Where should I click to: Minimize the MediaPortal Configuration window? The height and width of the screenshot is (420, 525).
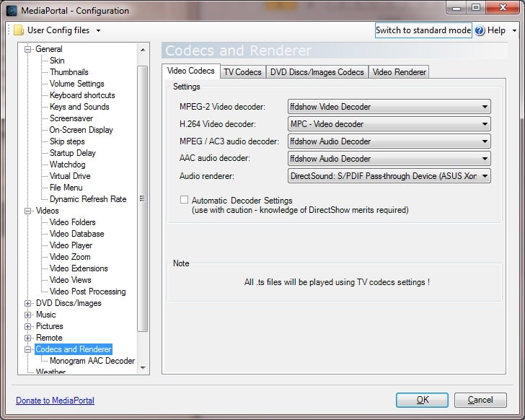(x=456, y=7)
